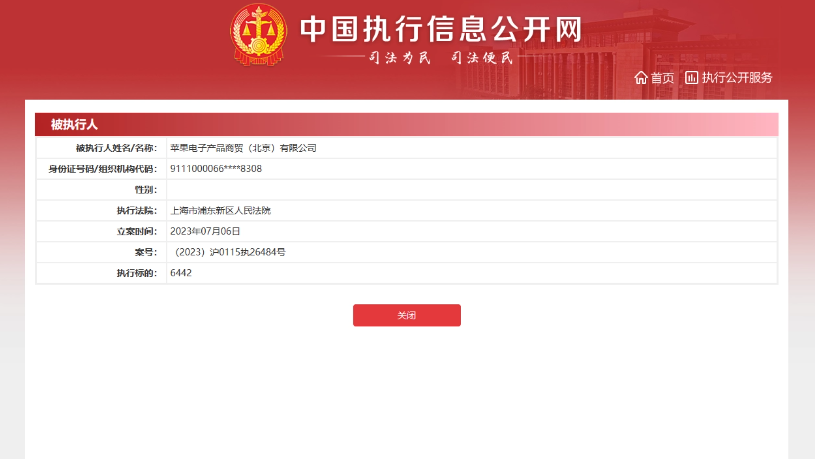815x459 pixels.
Task: Click the organization code 9111000066****8308
Action: (x=216, y=169)
